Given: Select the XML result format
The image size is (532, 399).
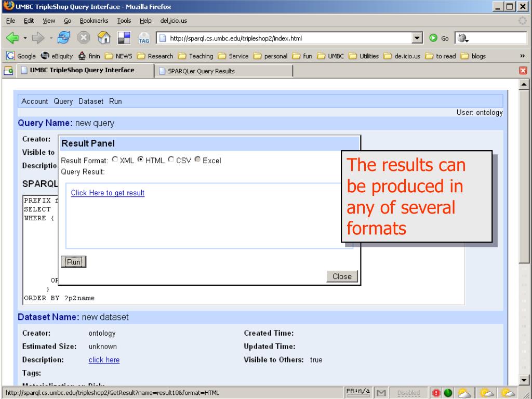Looking at the screenshot, I should [115, 159].
